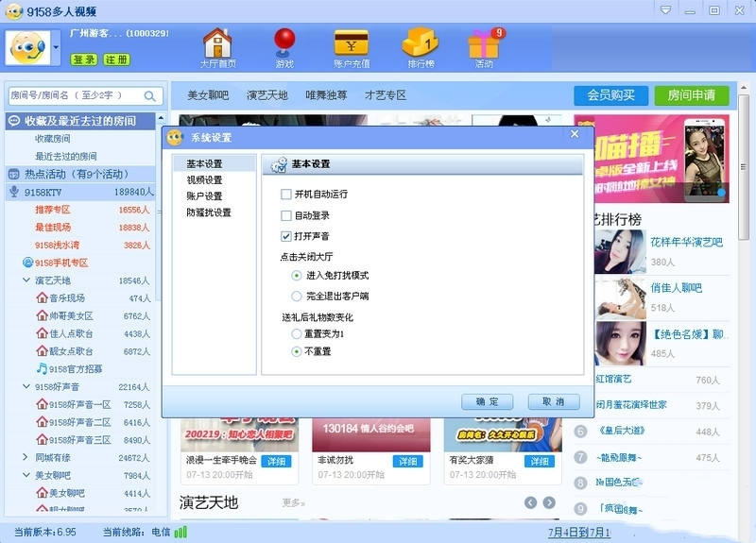Click house icon beside 佳人点歌台
756x543 pixels.
coord(42,333)
